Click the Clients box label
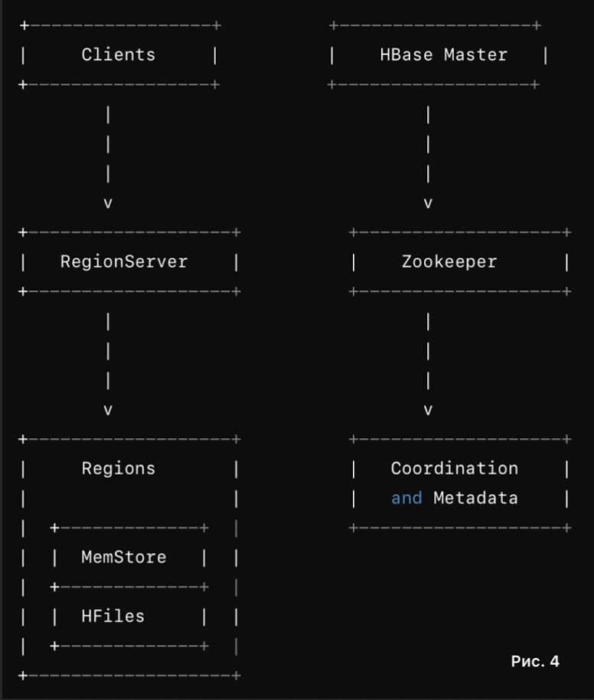This screenshot has height=700, width=594. pyautogui.click(x=118, y=54)
